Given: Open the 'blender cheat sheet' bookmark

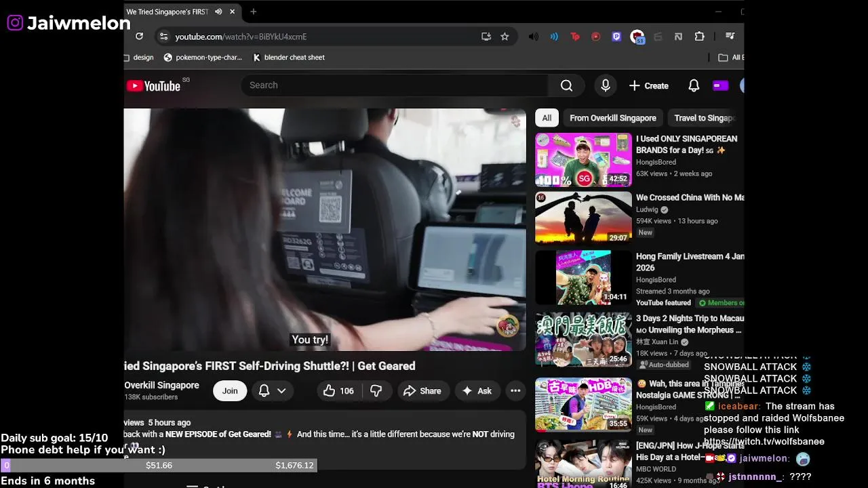Looking at the screenshot, I should [x=289, y=58].
